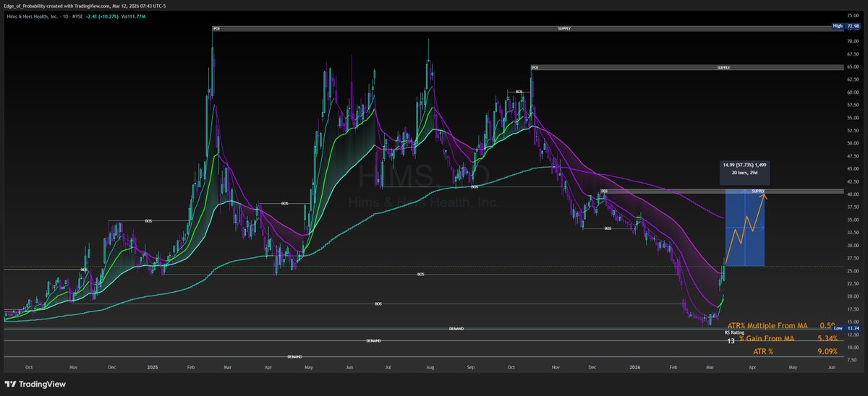The height and width of the screenshot is (396, 868).
Task: Click the SUPPLY label on the 40.00 zone
Action: point(758,191)
